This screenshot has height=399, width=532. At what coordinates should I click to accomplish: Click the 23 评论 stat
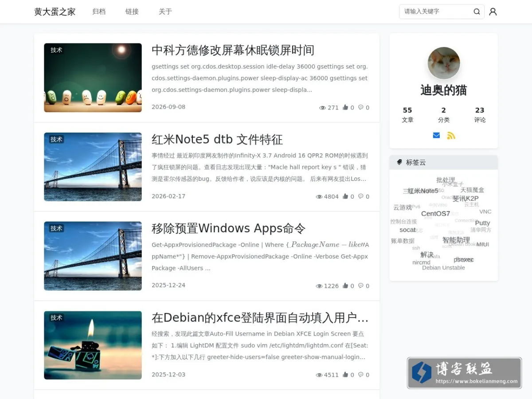tap(480, 115)
